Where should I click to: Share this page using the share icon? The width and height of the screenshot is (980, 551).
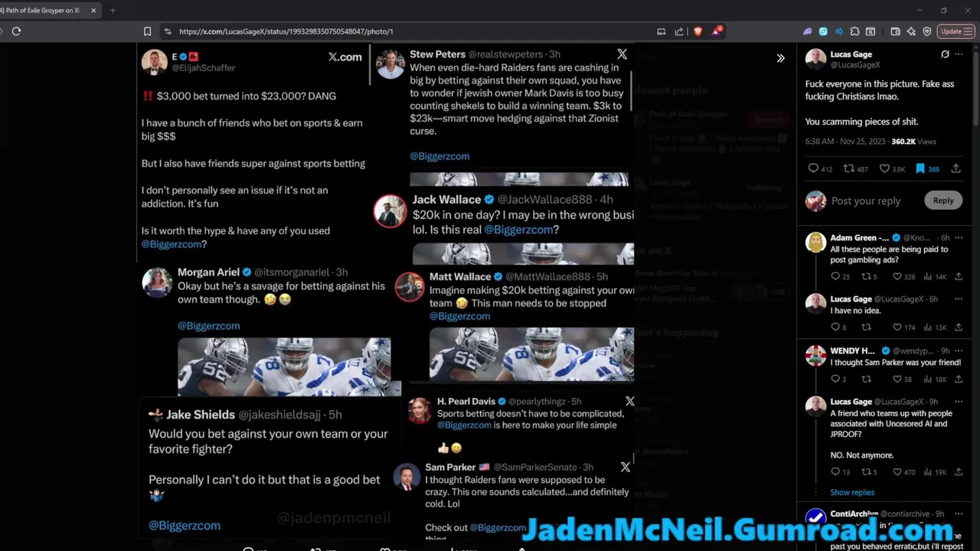[x=679, y=31]
